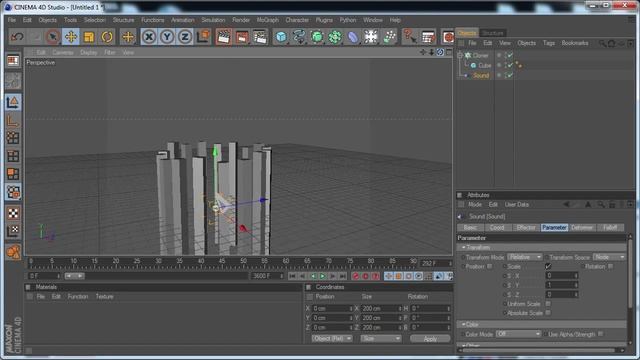
Task: Enable Absolute Scale checkbox
Action: (548, 313)
